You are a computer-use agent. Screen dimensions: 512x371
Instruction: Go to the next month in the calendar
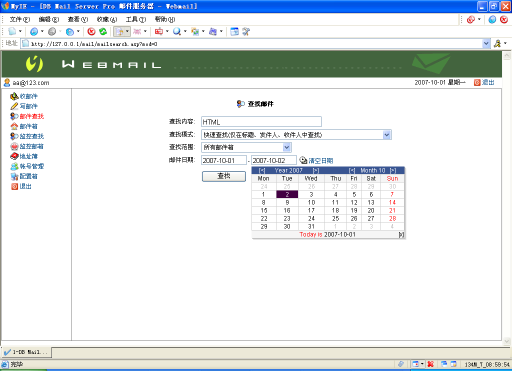(x=393, y=170)
